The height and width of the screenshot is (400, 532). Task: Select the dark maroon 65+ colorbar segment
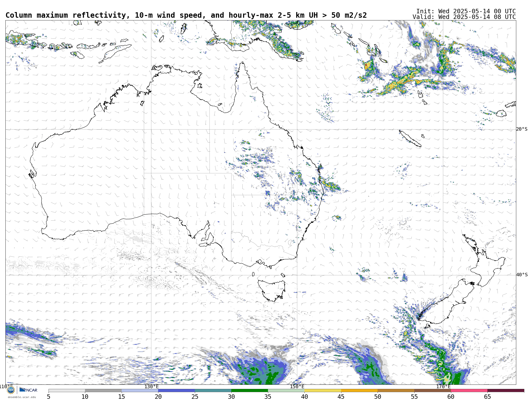coord(506,391)
